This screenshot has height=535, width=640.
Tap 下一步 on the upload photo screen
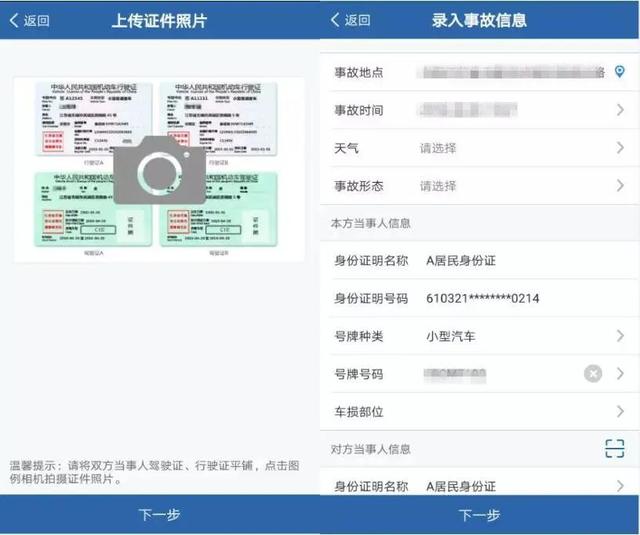(160, 515)
